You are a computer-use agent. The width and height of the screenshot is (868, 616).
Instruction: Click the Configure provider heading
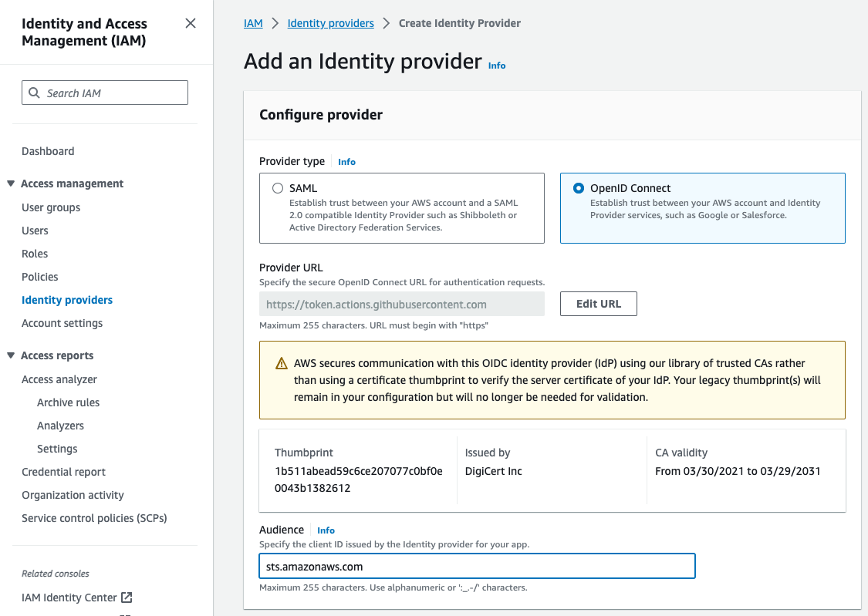321,114
